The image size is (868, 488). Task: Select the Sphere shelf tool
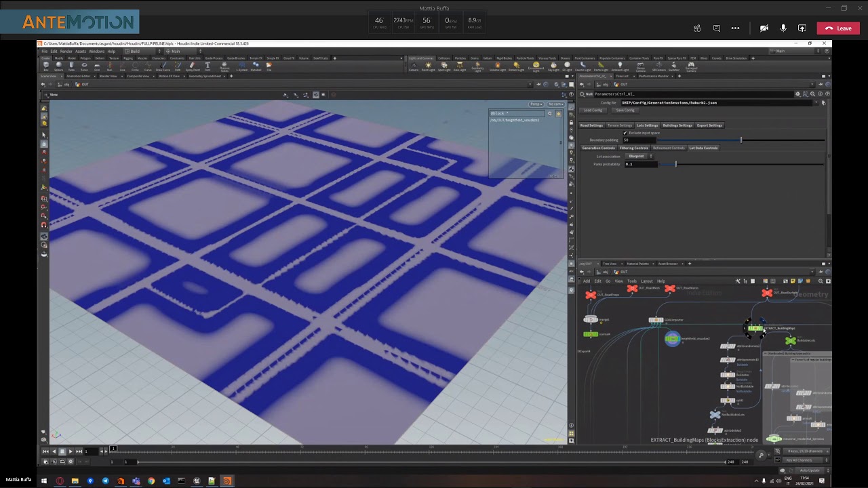58,66
